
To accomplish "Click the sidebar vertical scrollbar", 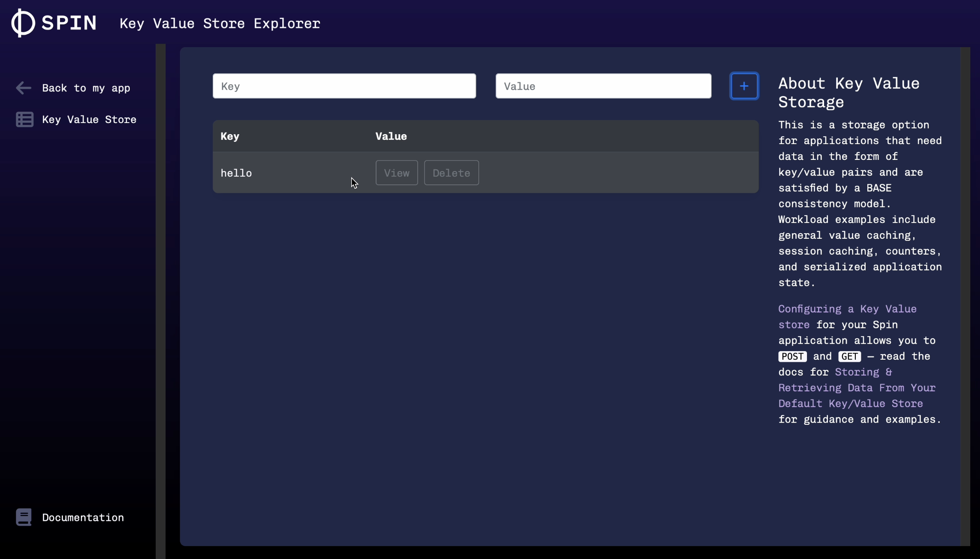I will click(x=161, y=301).
